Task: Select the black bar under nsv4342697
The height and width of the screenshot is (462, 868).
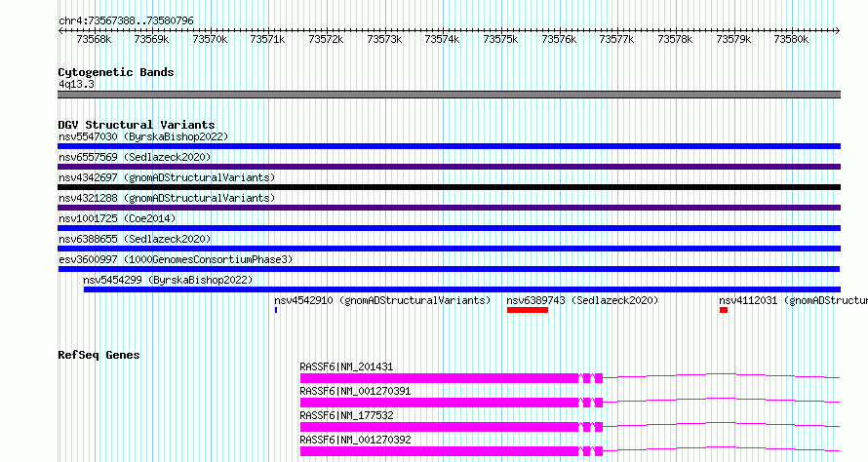Action: click(x=449, y=187)
